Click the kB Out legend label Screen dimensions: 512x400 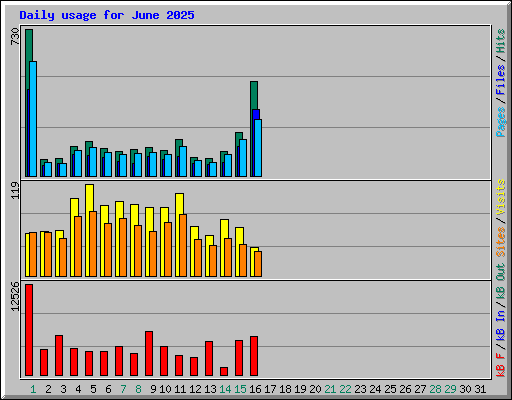[x=501, y=282]
